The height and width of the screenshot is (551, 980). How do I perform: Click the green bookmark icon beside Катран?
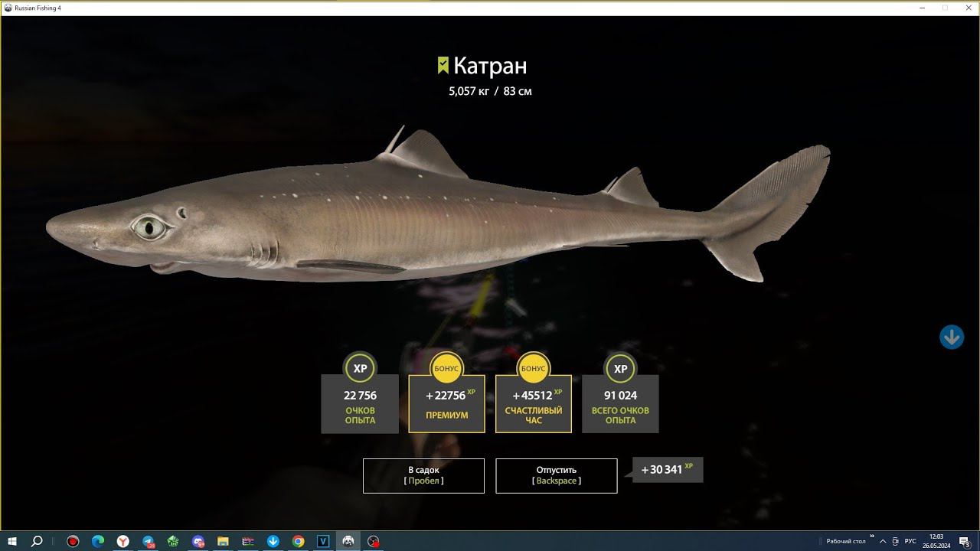[x=443, y=66]
